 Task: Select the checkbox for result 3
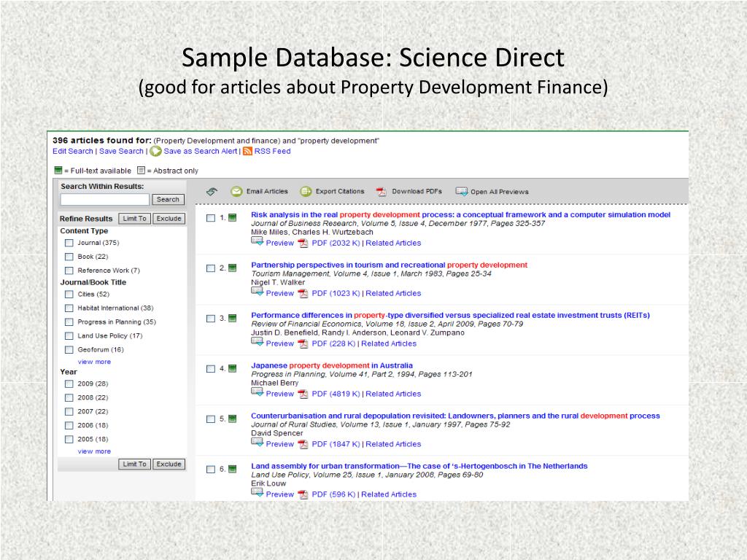point(211,319)
